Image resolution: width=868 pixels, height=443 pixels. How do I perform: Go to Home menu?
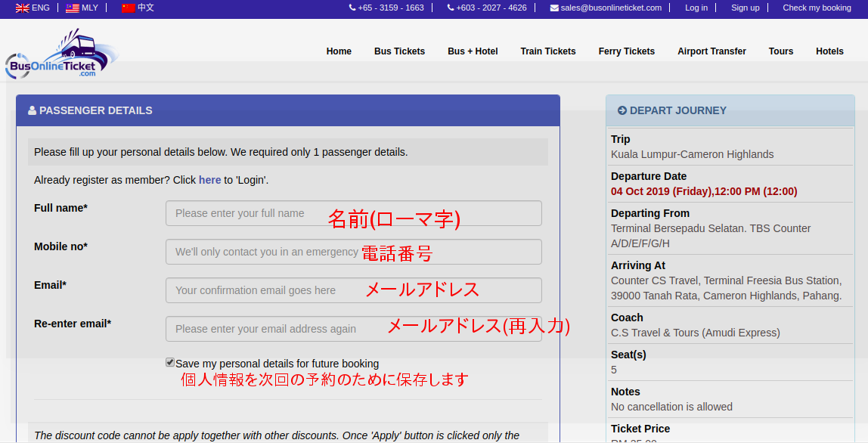pos(339,51)
